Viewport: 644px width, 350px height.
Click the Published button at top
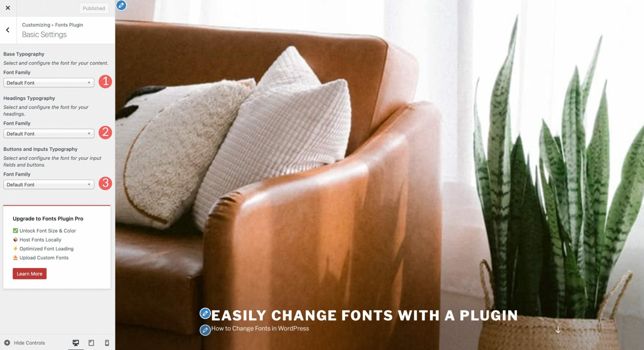pos(93,8)
